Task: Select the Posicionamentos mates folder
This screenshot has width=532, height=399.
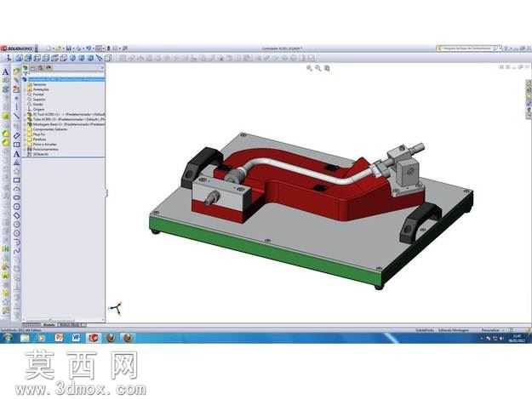Action: pyautogui.click(x=43, y=149)
